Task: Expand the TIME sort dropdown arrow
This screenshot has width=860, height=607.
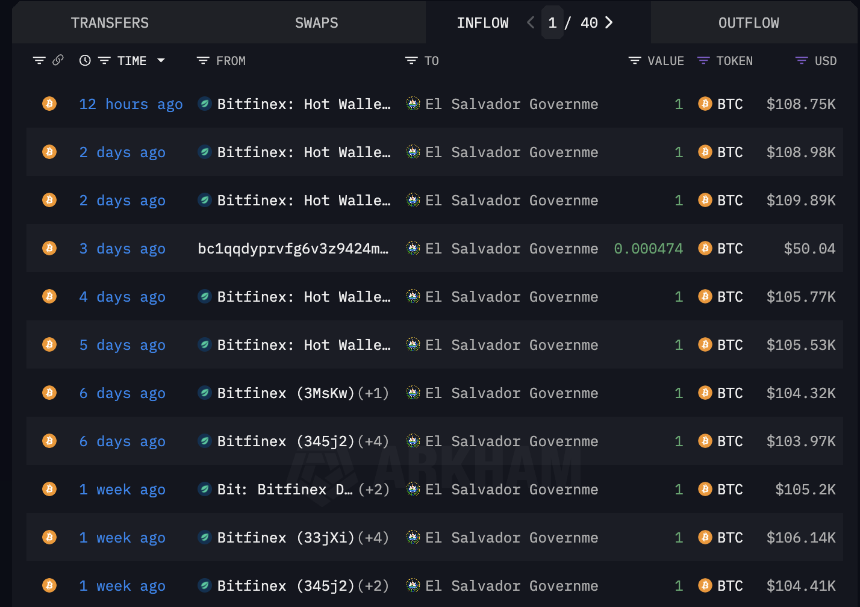Action: click(x=161, y=60)
